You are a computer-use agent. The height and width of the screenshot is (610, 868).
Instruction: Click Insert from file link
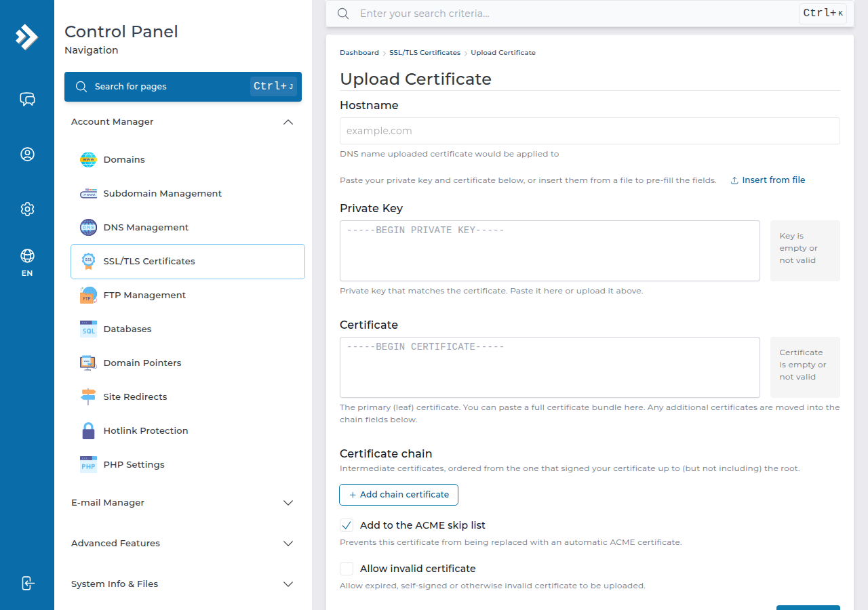(x=768, y=180)
